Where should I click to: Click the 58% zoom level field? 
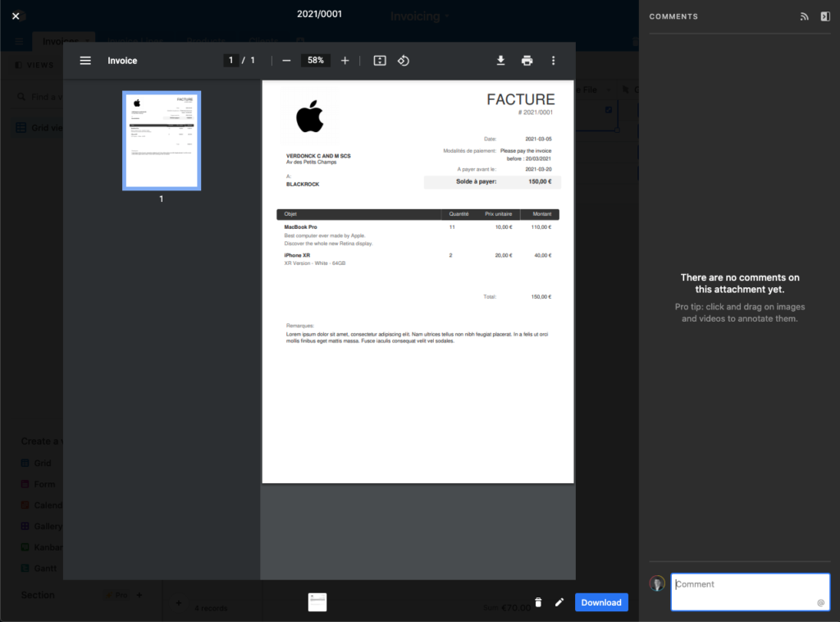pyautogui.click(x=316, y=61)
